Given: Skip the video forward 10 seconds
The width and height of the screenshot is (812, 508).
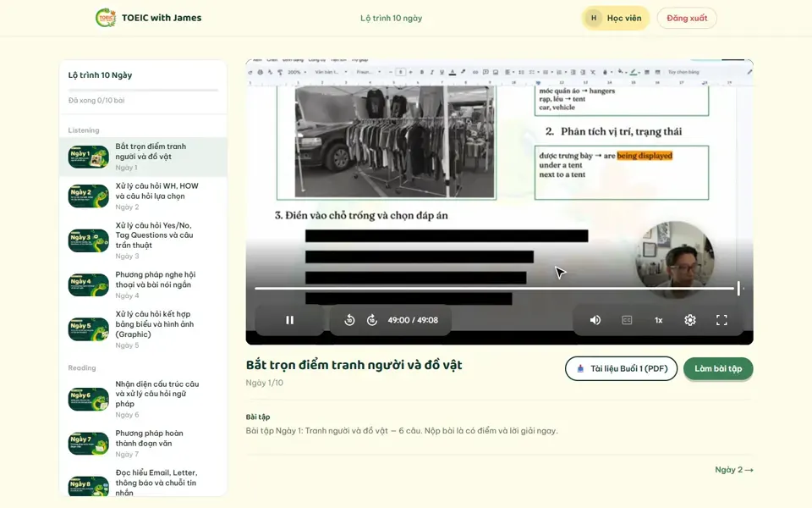Looking at the screenshot, I should click(372, 320).
